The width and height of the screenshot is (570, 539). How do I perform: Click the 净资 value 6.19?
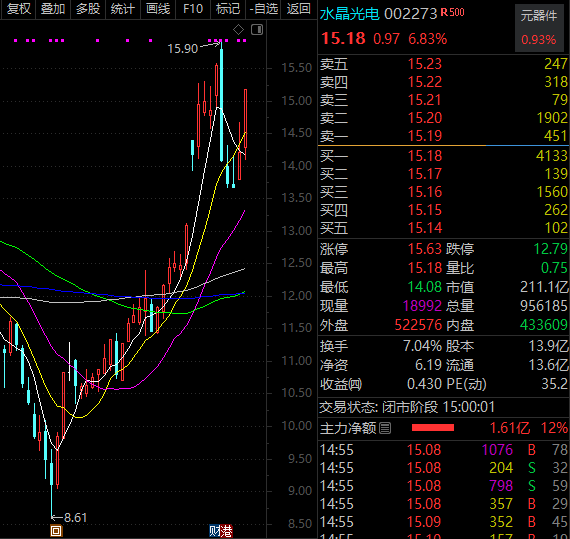428,365
